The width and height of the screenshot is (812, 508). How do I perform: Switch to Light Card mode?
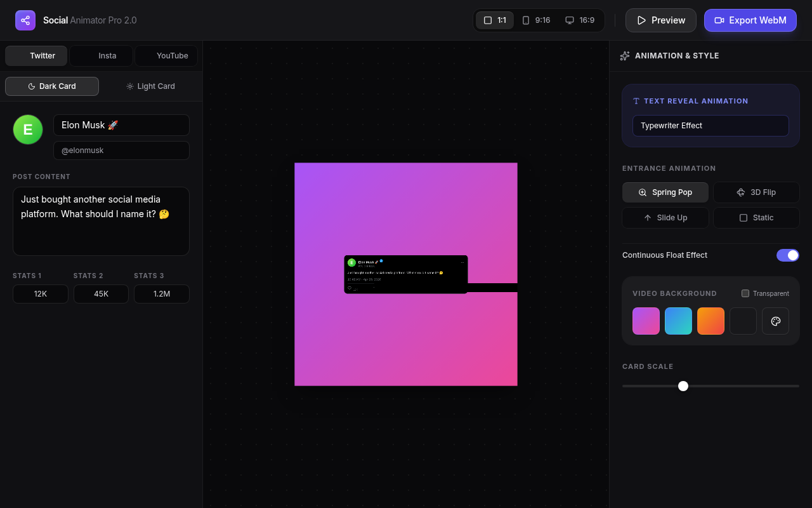[x=150, y=86]
